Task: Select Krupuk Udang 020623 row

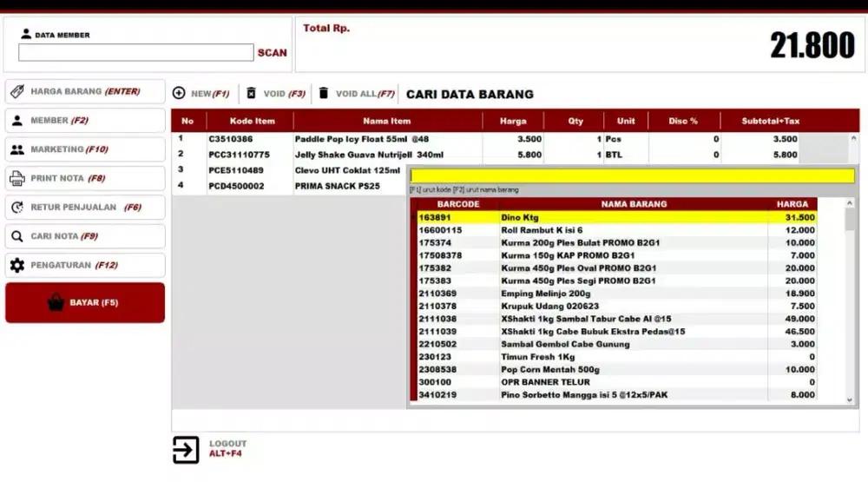Action: tap(616, 307)
